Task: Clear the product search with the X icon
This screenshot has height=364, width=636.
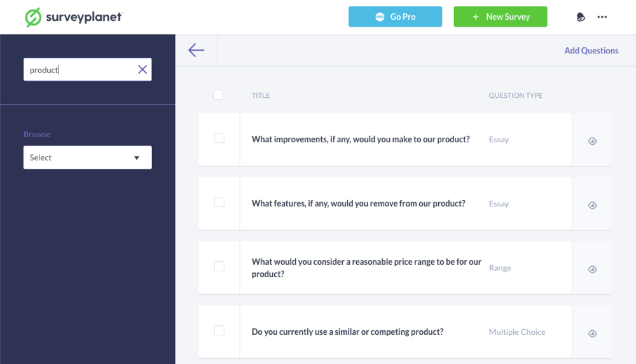Action: coord(142,70)
